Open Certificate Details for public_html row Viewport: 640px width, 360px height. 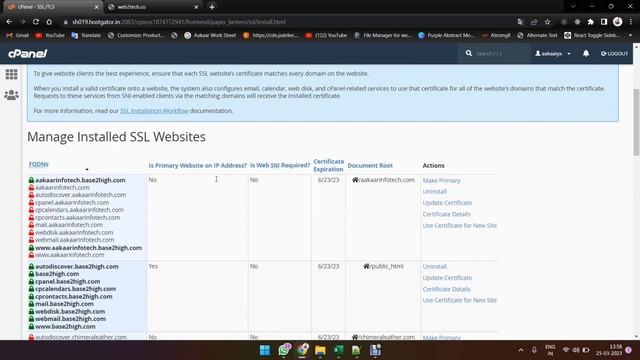coord(447,289)
